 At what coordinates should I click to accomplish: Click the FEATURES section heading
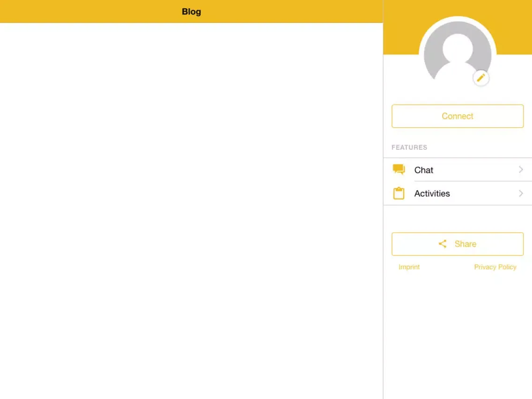point(409,147)
